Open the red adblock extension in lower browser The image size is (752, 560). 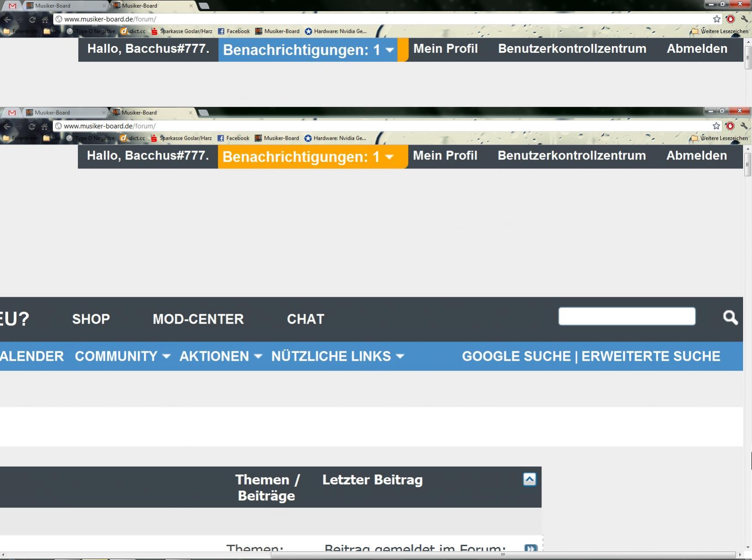click(730, 126)
